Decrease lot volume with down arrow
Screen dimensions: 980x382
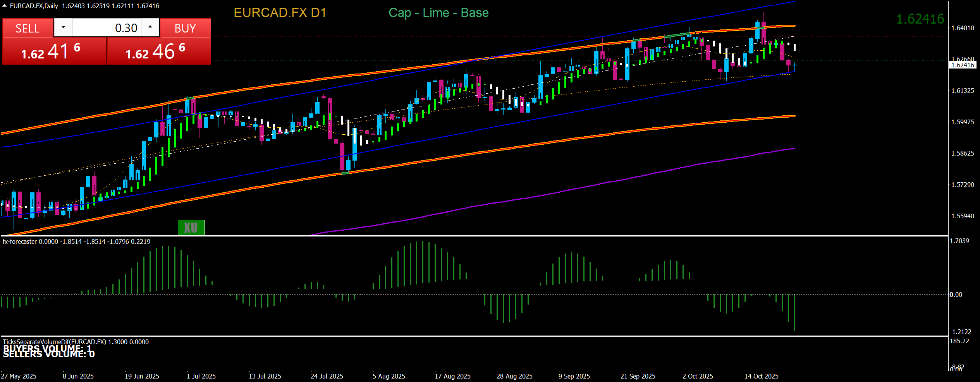tap(63, 27)
